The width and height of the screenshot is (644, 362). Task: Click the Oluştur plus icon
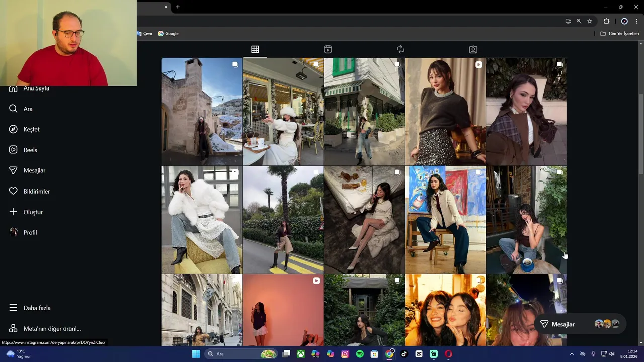pos(14,212)
